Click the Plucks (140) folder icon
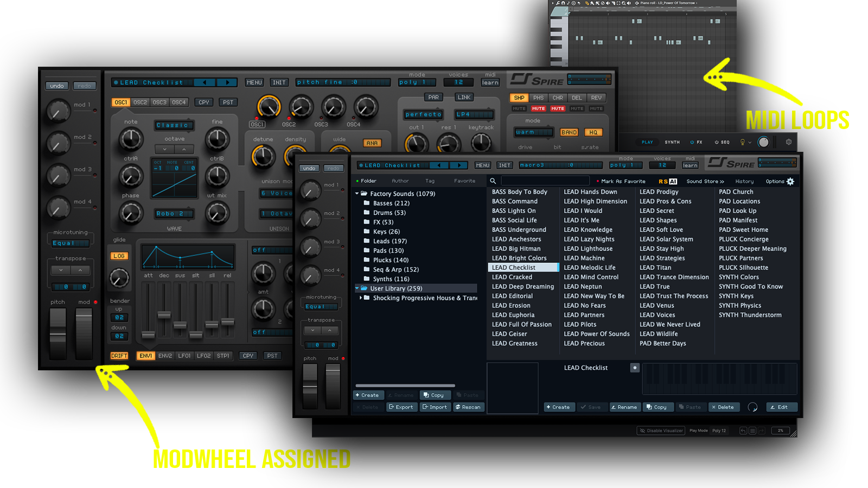868x488 pixels. click(367, 260)
